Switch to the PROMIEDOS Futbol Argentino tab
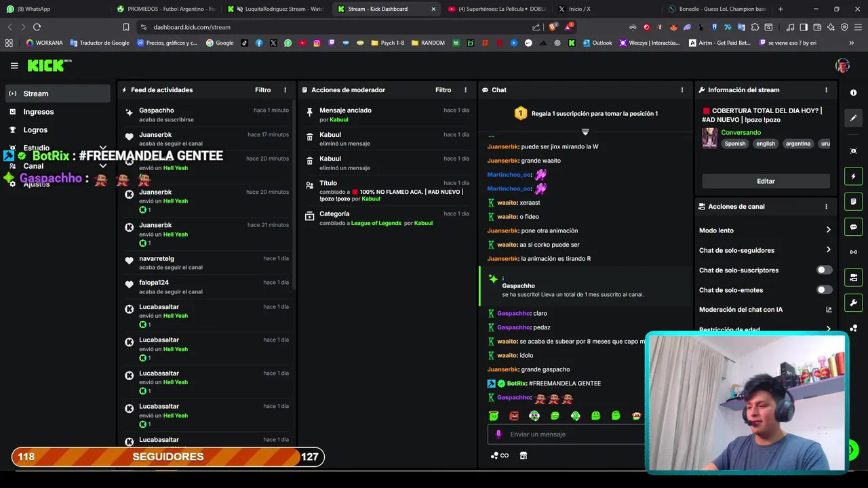The image size is (868, 488). pyautogui.click(x=166, y=9)
